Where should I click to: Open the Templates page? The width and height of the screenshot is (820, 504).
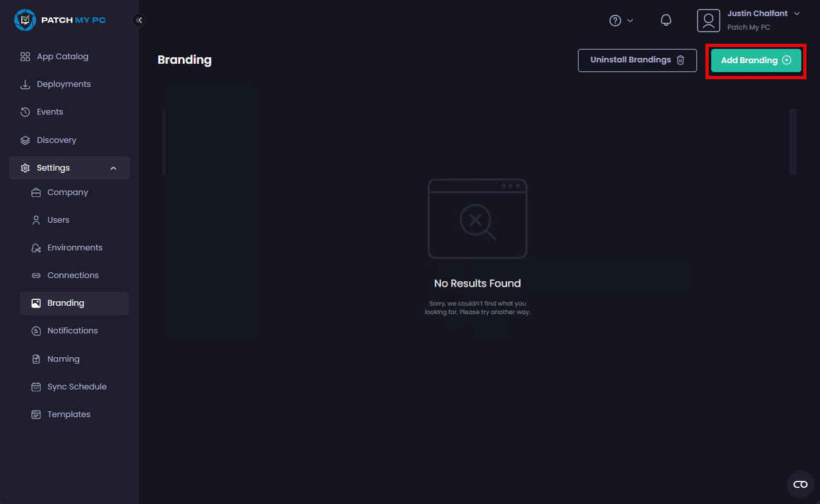click(69, 415)
